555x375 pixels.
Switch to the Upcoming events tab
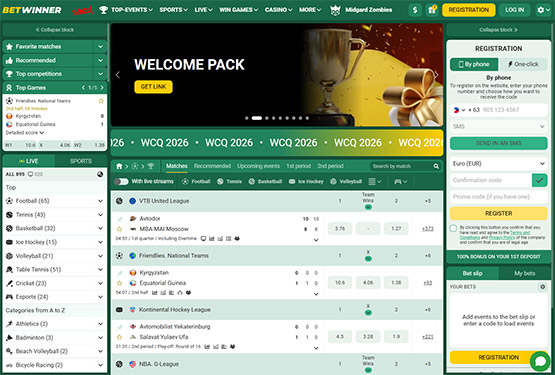click(x=258, y=166)
